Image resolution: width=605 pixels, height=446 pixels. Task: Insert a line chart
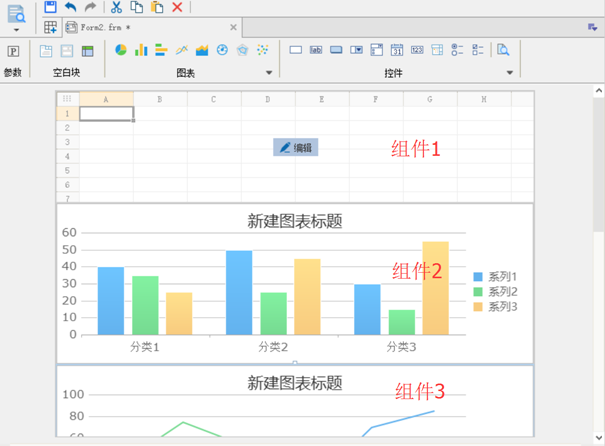pyautogui.click(x=182, y=50)
